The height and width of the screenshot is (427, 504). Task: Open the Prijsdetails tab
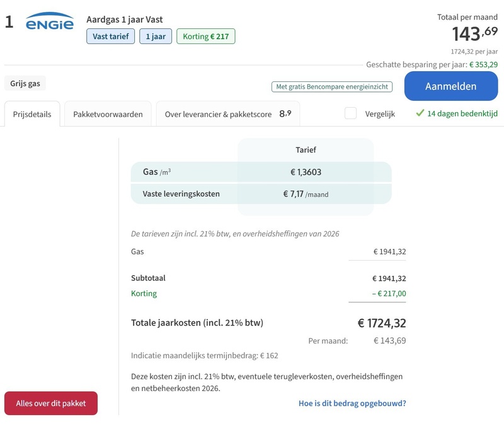coord(32,114)
